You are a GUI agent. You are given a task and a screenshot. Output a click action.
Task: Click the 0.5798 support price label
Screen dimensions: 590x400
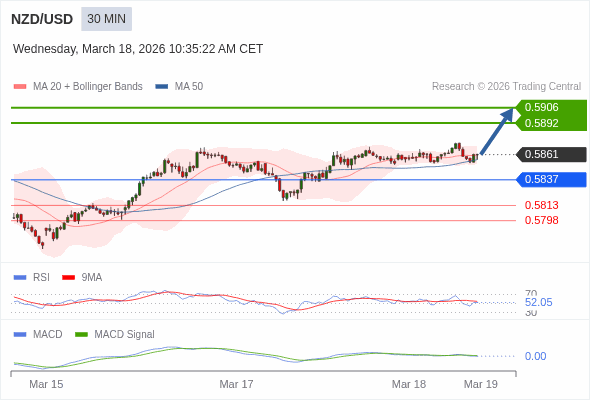[541, 220]
